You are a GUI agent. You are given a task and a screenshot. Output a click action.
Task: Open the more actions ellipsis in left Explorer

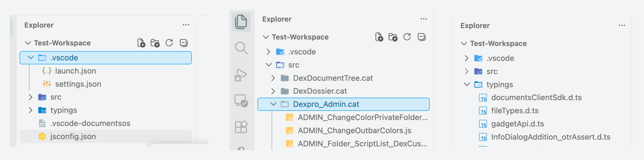pyautogui.click(x=186, y=25)
